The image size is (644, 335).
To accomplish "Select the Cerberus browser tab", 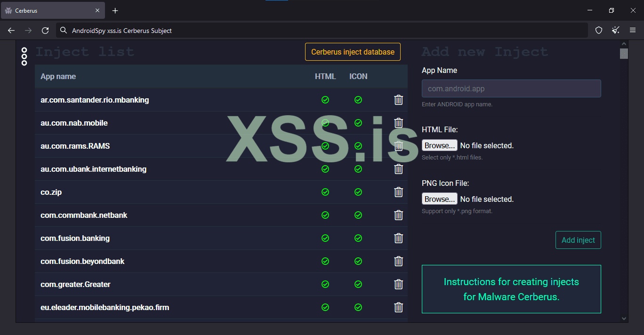I will tap(52, 10).
